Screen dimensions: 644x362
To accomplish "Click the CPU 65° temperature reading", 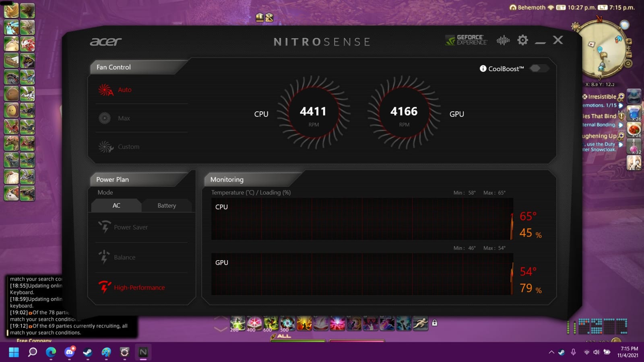I will pos(528,216).
